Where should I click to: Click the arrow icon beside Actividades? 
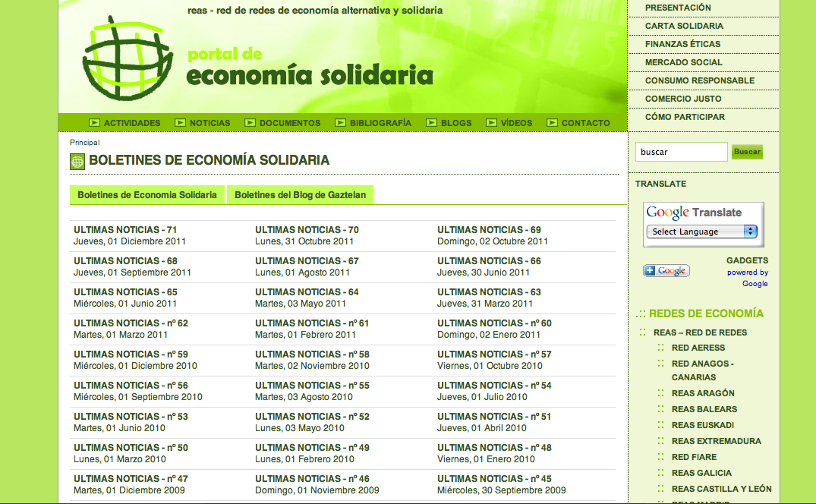click(x=94, y=122)
